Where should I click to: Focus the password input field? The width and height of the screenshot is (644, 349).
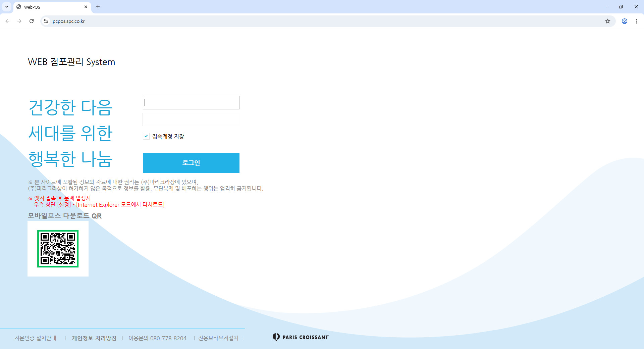[x=191, y=119]
